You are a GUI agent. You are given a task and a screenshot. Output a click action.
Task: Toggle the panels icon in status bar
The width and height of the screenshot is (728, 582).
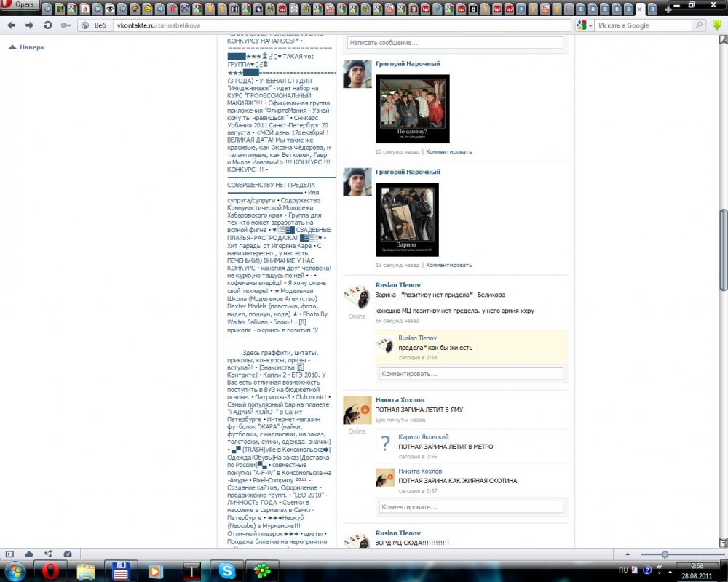pyautogui.click(x=9, y=554)
